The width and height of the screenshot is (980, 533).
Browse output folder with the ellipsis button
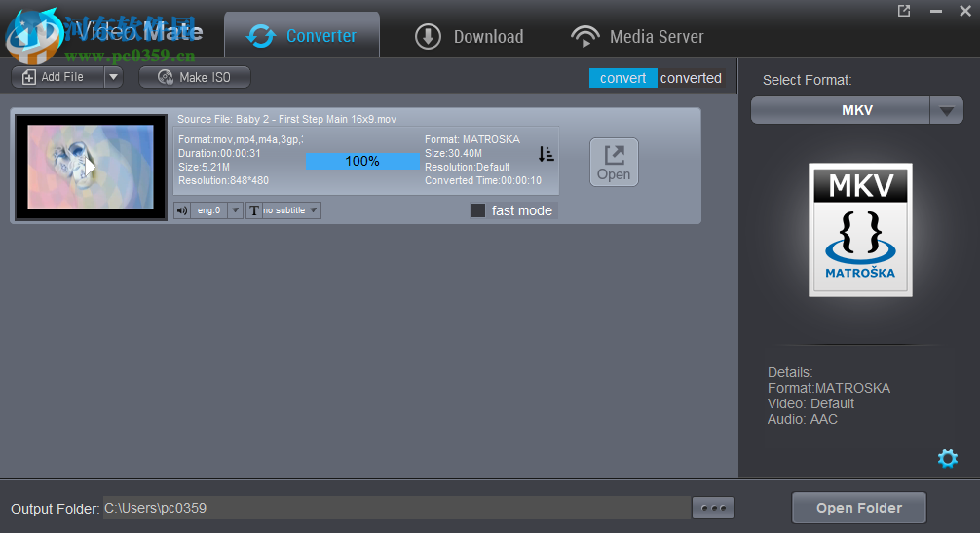click(x=713, y=508)
